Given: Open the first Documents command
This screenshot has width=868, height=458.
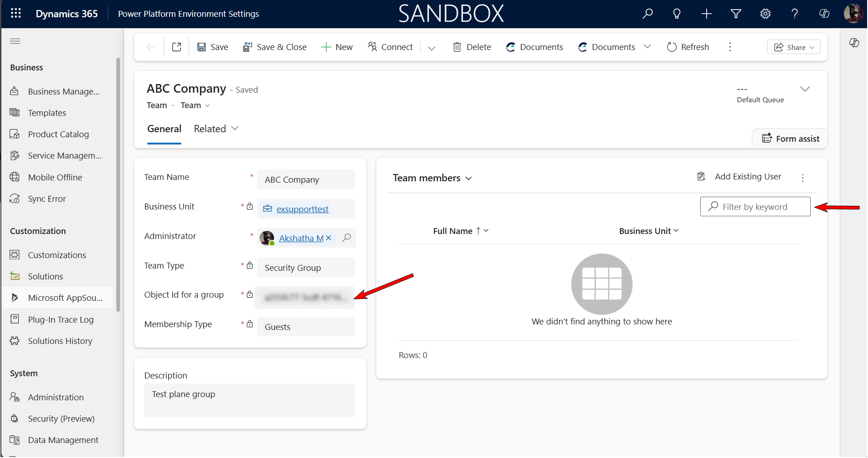Looking at the screenshot, I should coord(534,47).
